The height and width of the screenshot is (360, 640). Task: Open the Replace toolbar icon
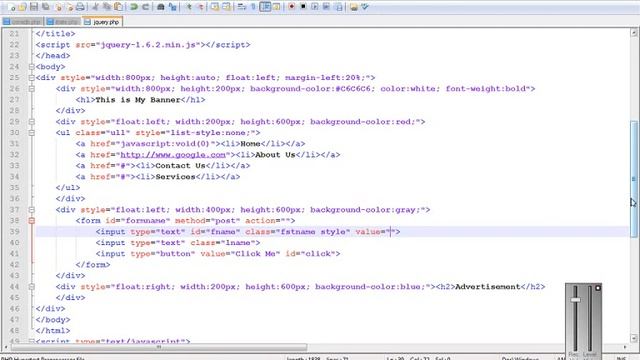click(x=172, y=7)
